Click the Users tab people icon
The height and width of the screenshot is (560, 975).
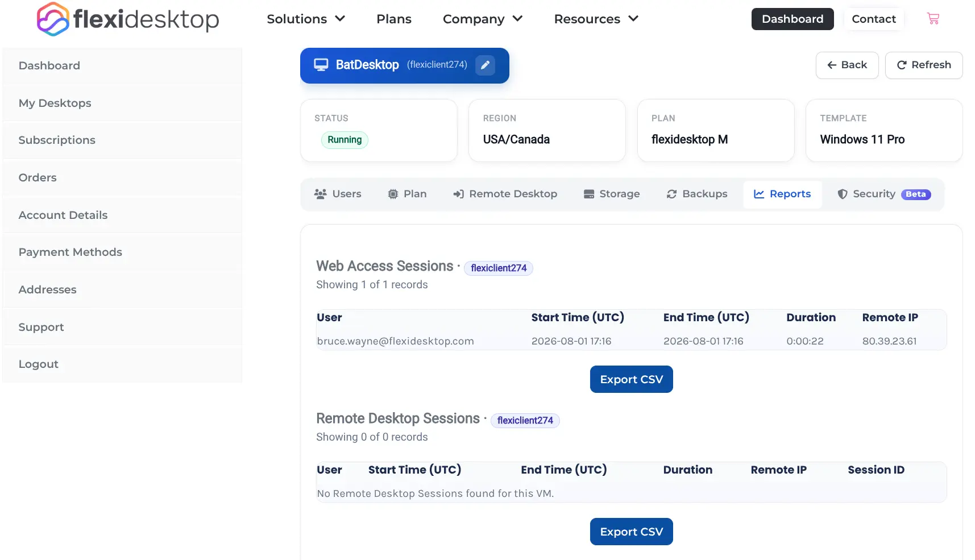(x=320, y=194)
